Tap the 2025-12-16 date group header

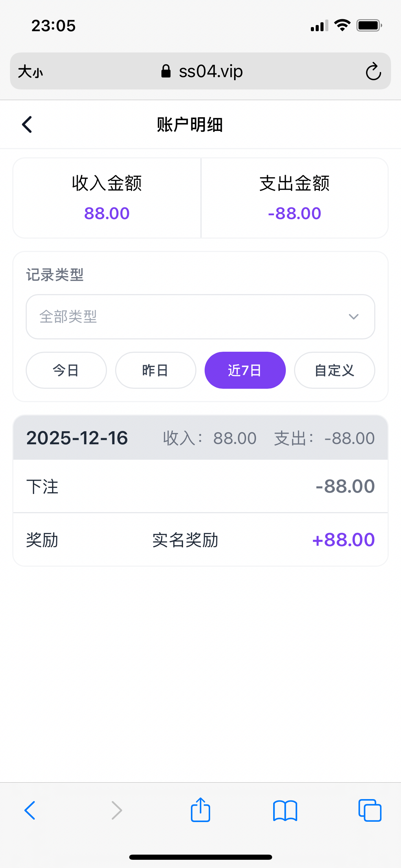(x=200, y=438)
